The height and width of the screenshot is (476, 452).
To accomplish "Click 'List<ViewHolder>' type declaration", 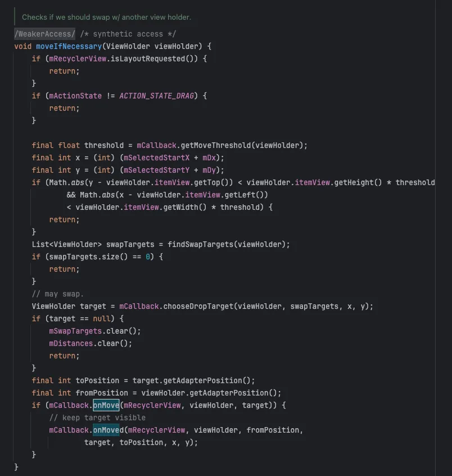I will click(67, 244).
